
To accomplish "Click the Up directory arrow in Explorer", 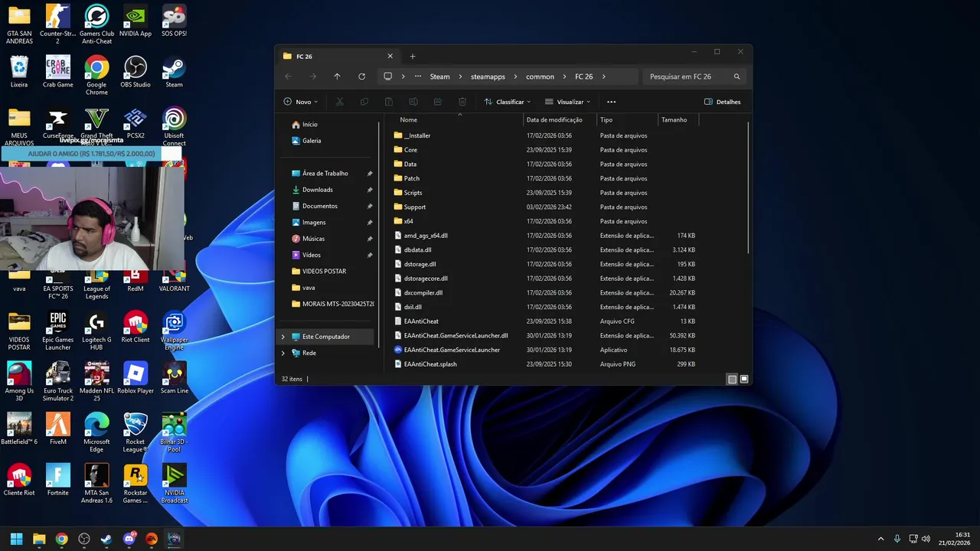I will [x=337, y=77].
